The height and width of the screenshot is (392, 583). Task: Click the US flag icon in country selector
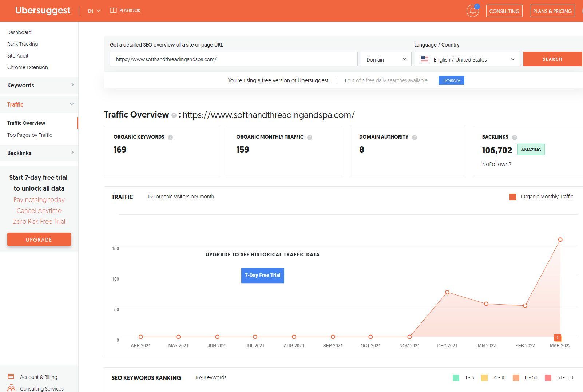click(x=424, y=59)
